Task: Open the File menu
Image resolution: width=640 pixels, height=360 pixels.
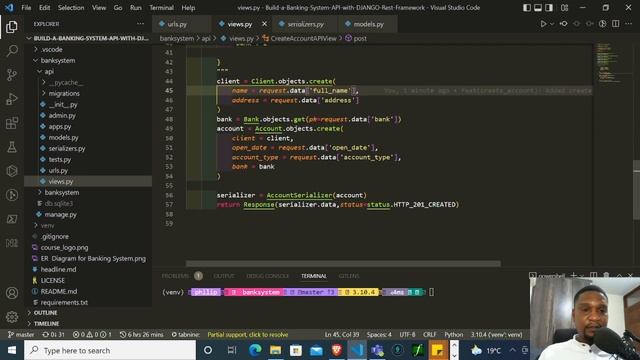Action: click(x=26, y=8)
